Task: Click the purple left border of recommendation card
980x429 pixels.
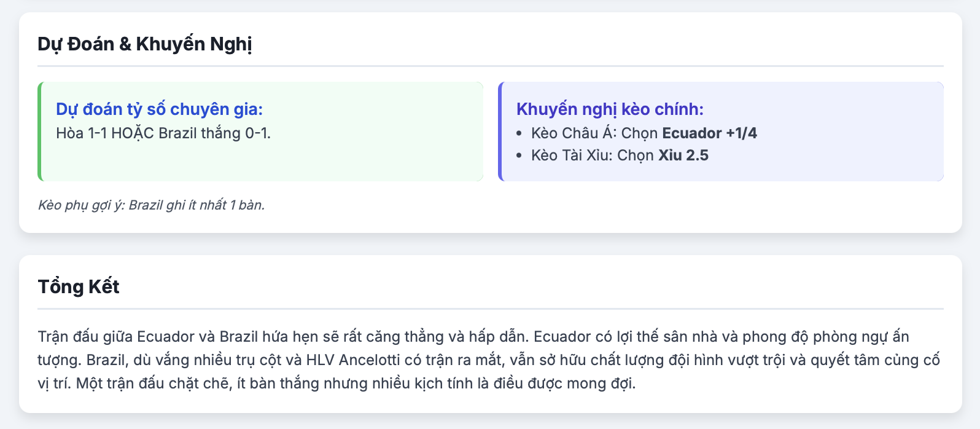Action: [x=500, y=132]
